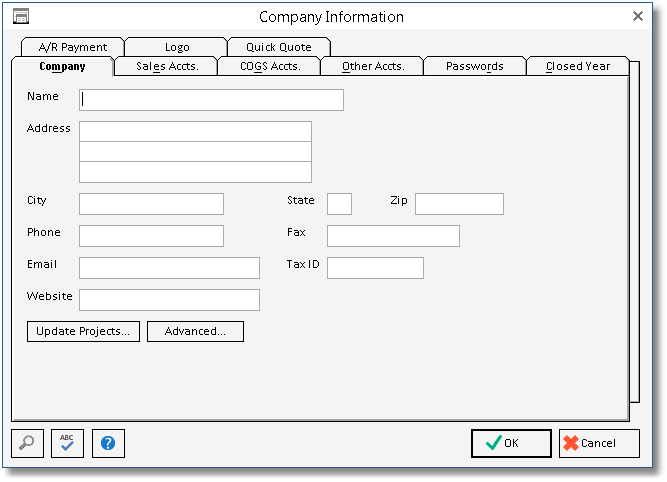Click the Update Projects... button

(83, 331)
